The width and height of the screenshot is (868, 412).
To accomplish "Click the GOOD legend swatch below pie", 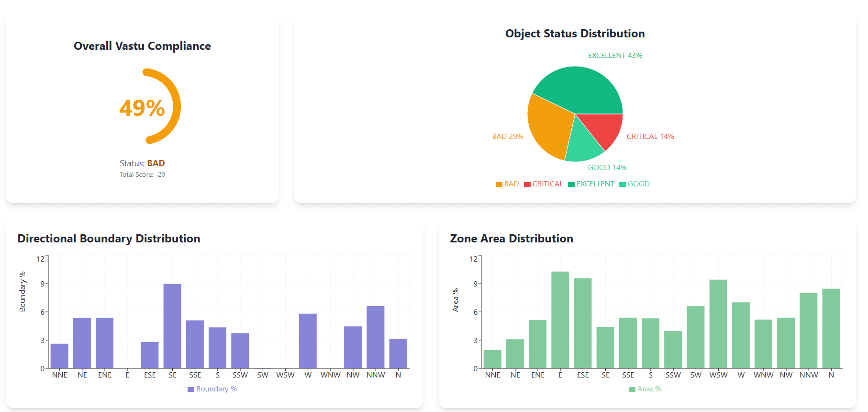I will tap(623, 184).
